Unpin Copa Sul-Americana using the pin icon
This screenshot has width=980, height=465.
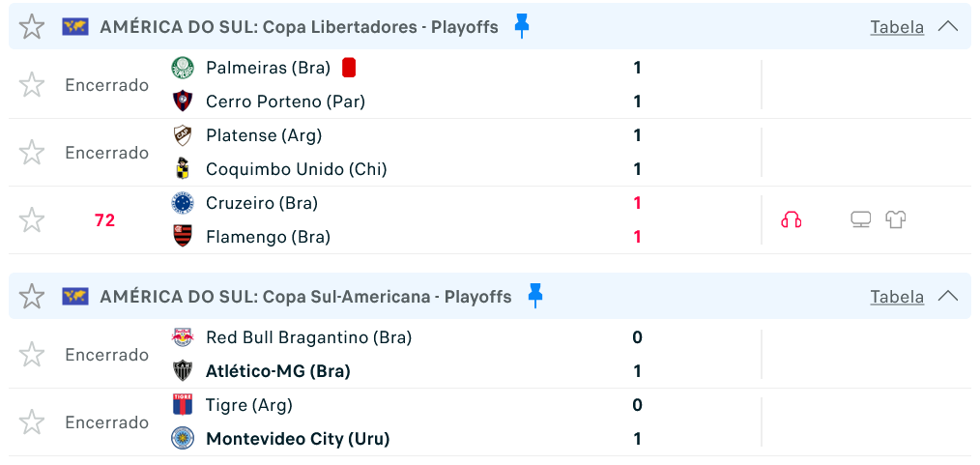tap(535, 296)
